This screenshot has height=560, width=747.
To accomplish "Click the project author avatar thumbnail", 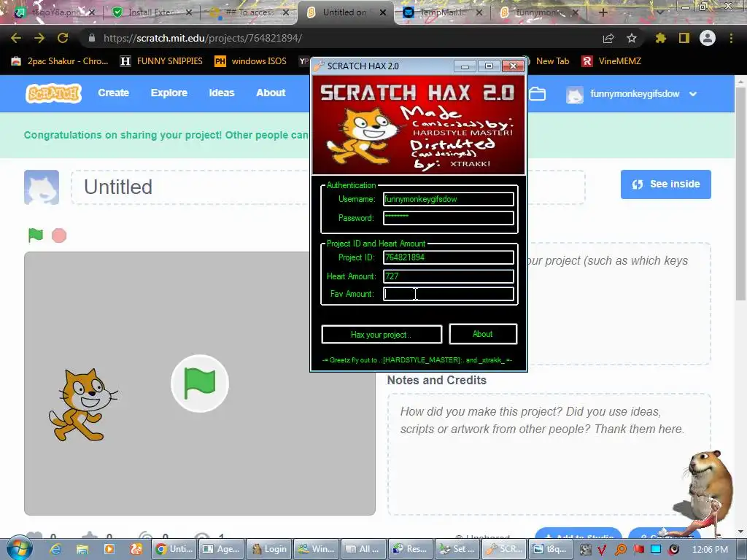I will pyautogui.click(x=42, y=187).
